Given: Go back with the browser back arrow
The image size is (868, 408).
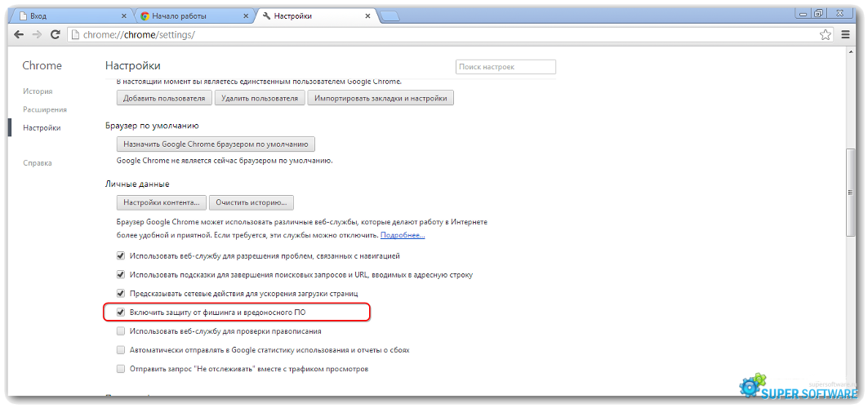Looking at the screenshot, I should pyautogui.click(x=19, y=34).
